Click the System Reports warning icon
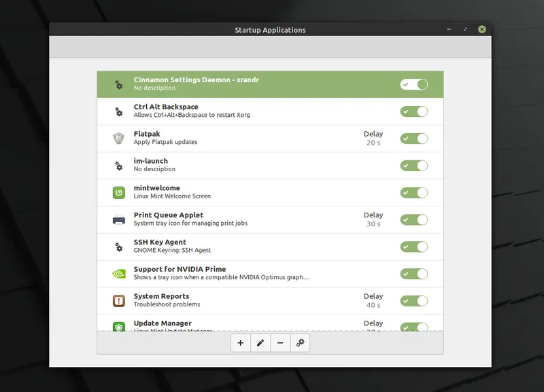The height and width of the screenshot is (392, 544). [x=118, y=301]
